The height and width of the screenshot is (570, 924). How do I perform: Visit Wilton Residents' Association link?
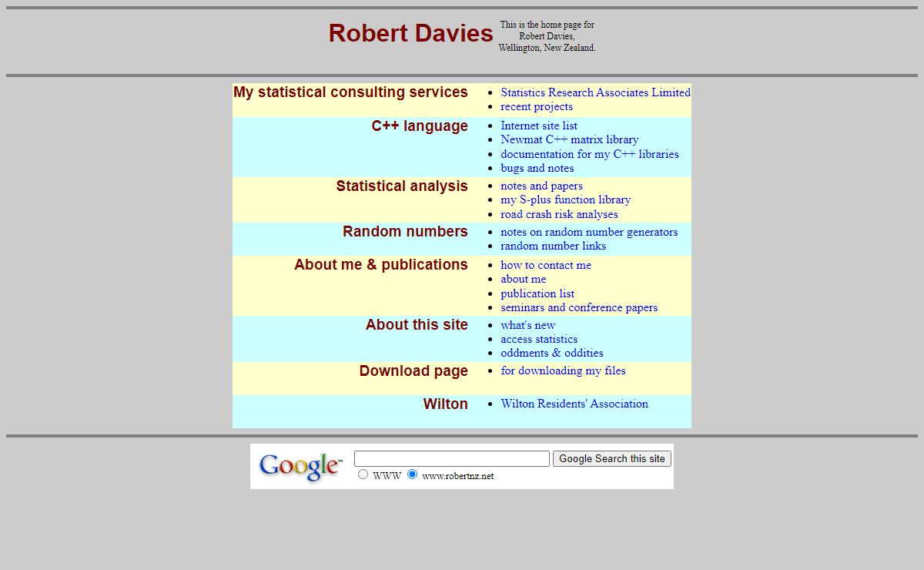click(x=574, y=404)
